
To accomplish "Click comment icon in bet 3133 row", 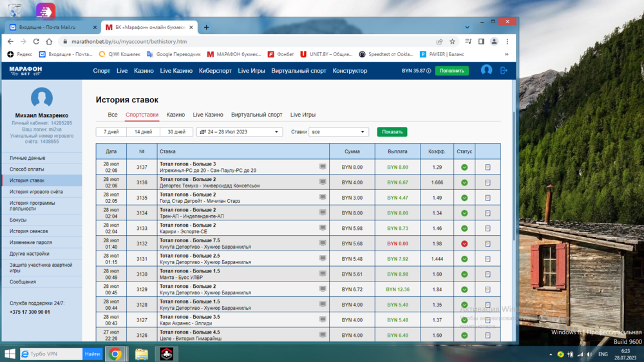I will pos(323,227).
